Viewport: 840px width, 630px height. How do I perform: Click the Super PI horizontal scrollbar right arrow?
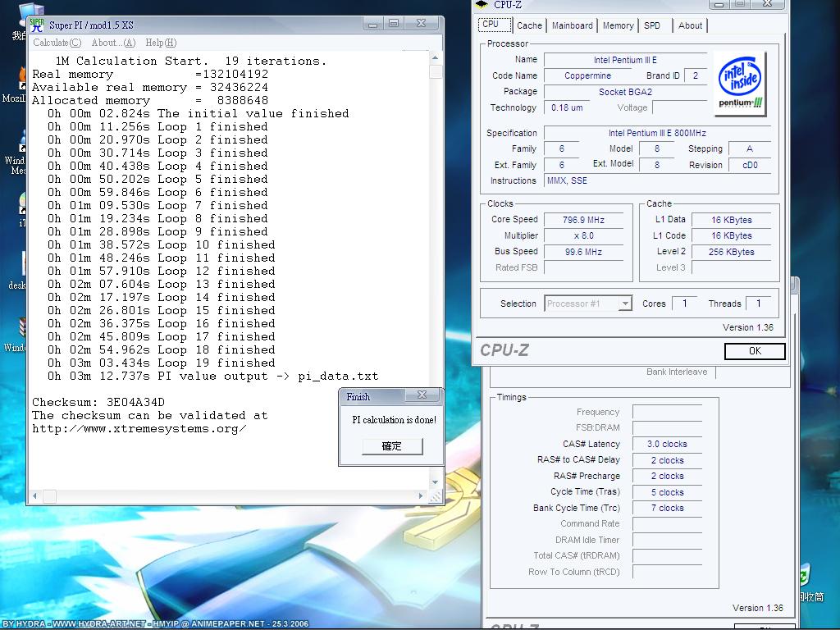coord(421,496)
